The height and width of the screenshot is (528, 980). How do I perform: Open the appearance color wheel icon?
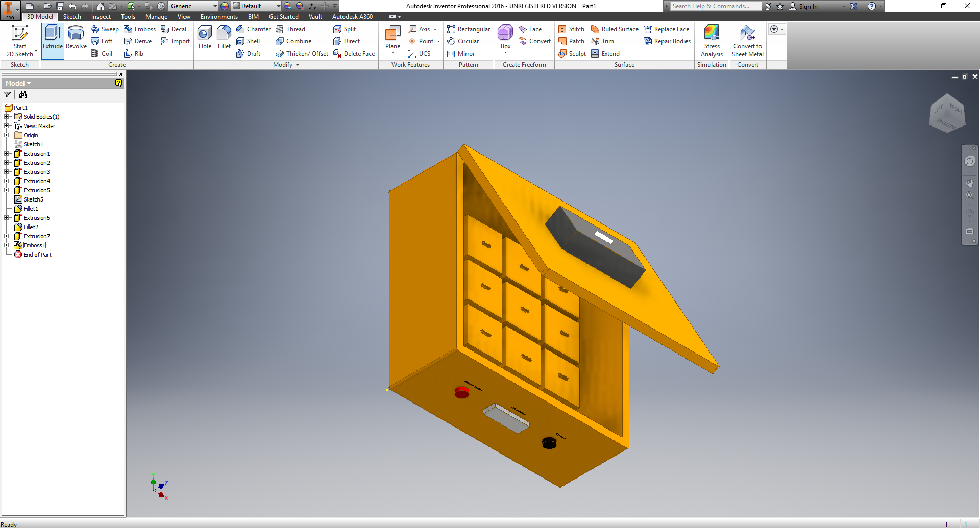pyautogui.click(x=225, y=6)
